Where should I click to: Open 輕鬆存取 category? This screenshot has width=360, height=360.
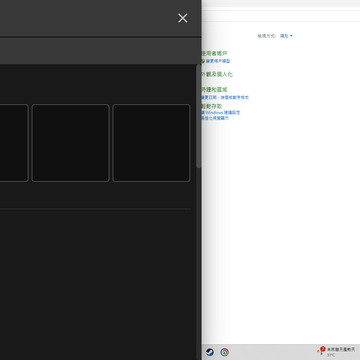(x=212, y=106)
